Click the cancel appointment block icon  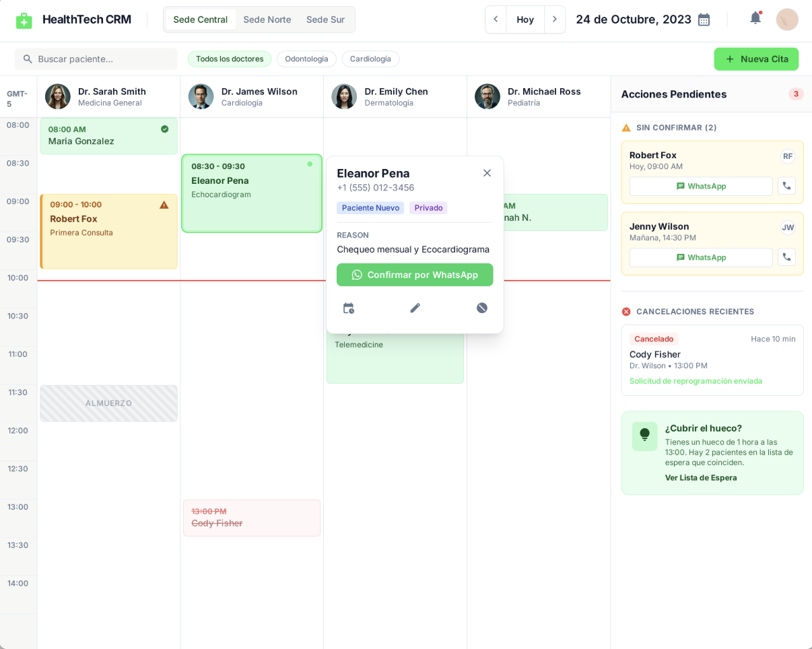[482, 308]
